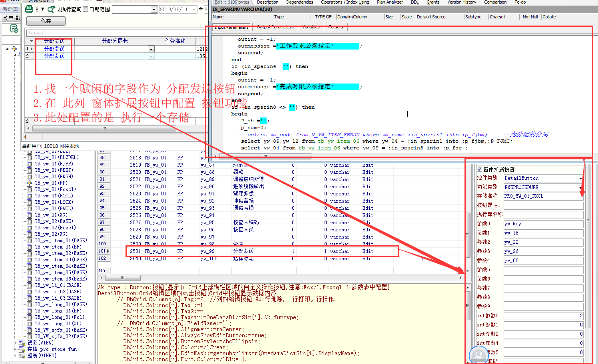598x364 pixels.
Task: Click table icon beside TB_yw_01(BLZDEL)
Action: click(30, 157)
